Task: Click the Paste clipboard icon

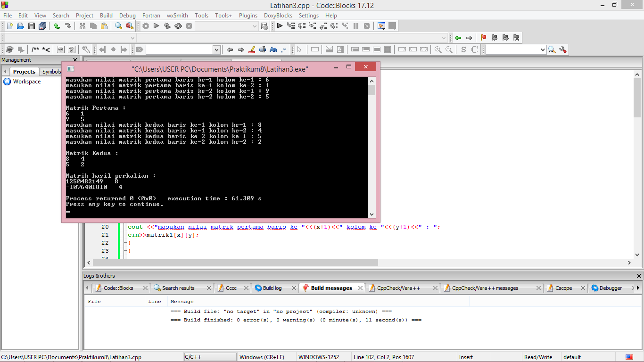Action: point(104,26)
